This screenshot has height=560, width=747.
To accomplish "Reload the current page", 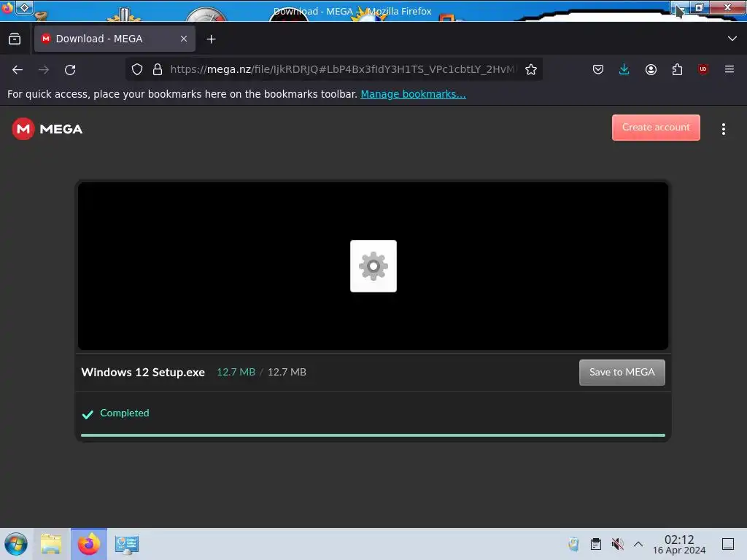I will pyautogui.click(x=70, y=69).
